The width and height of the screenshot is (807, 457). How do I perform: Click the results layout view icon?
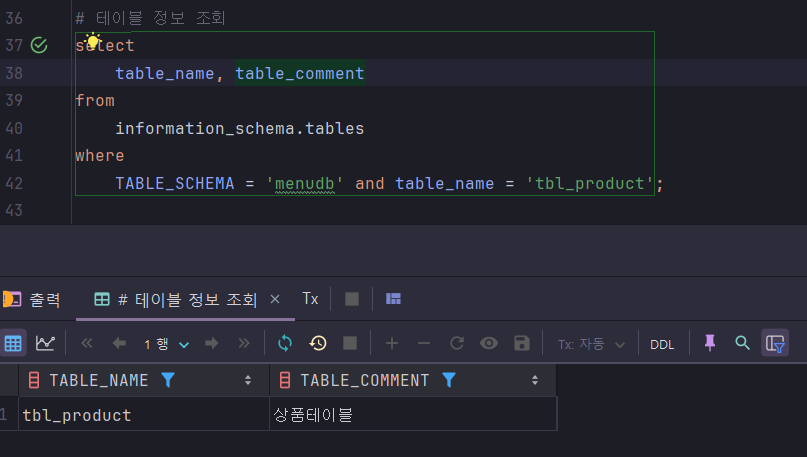click(393, 299)
